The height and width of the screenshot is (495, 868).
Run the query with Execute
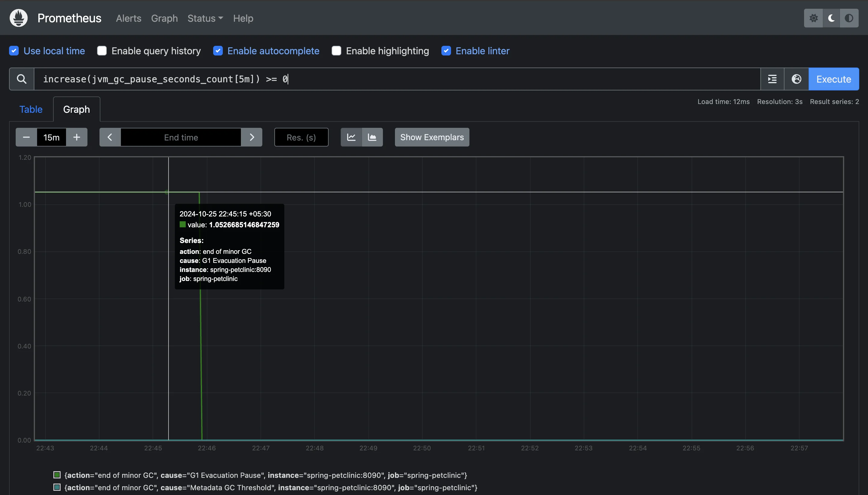834,79
